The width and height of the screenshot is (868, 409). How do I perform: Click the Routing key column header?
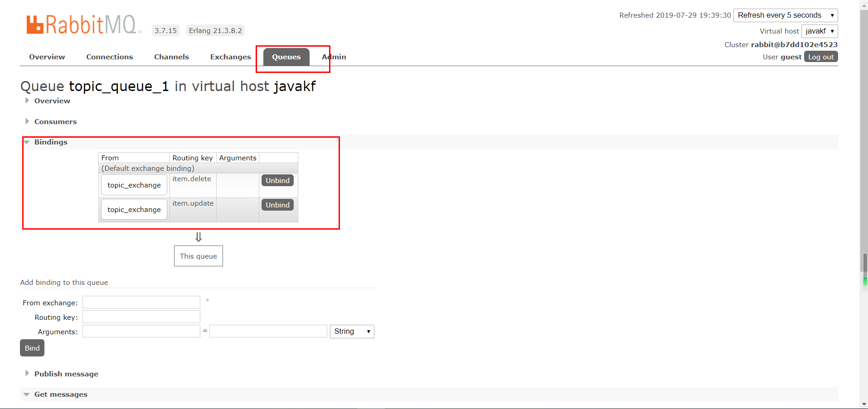click(193, 158)
